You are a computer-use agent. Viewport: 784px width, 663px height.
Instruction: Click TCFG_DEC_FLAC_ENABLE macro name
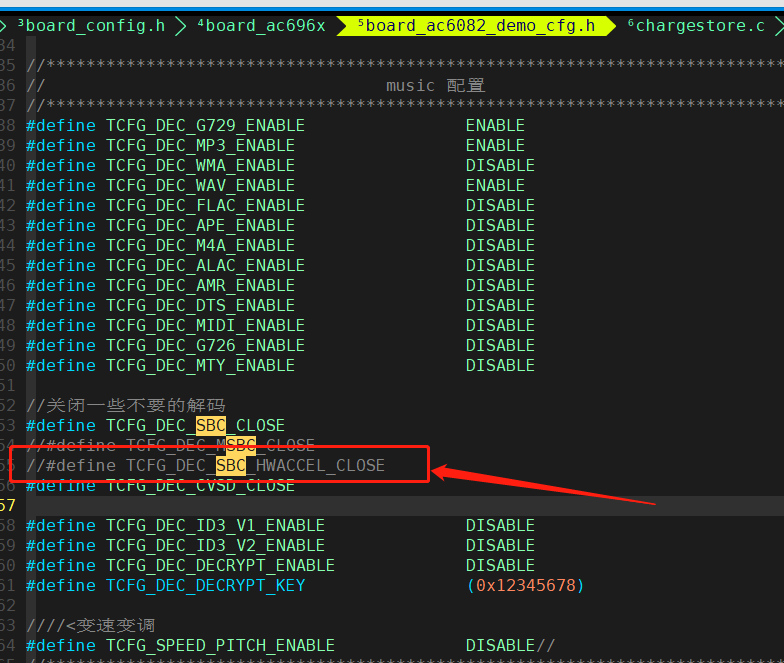tap(206, 206)
